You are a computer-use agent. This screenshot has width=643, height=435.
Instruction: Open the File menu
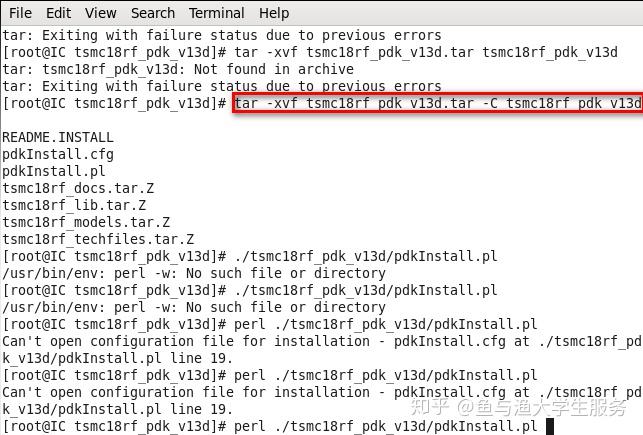tap(20, 13)
